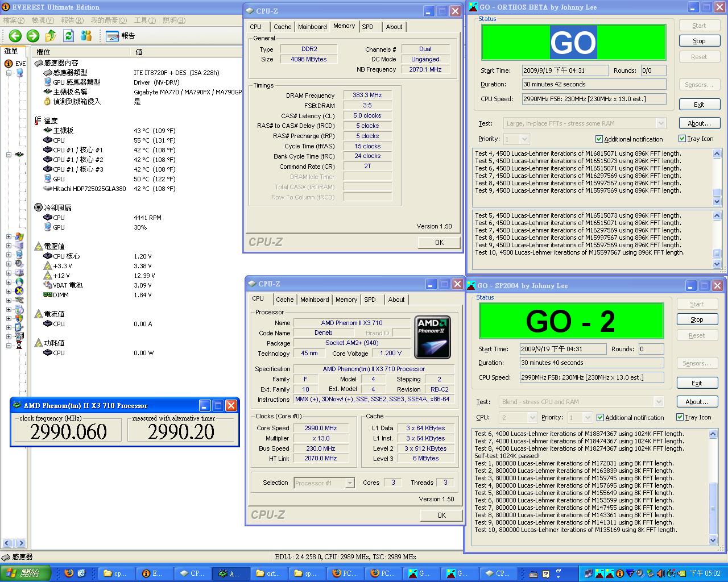This screenshot has width=728, height=582.
Task: Click the two-people users icon in EVEREST toolbar
Action: pyautogui.click(x=86, y=36)
